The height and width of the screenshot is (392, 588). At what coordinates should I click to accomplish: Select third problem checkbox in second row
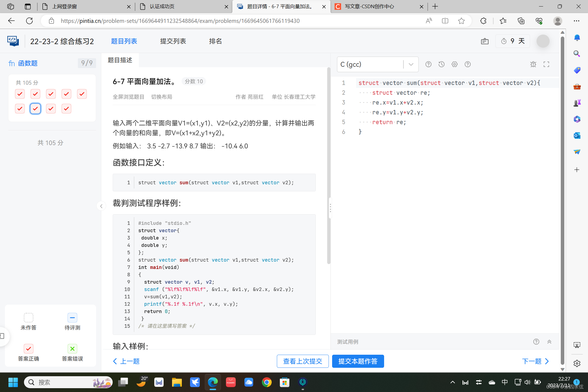51,109
